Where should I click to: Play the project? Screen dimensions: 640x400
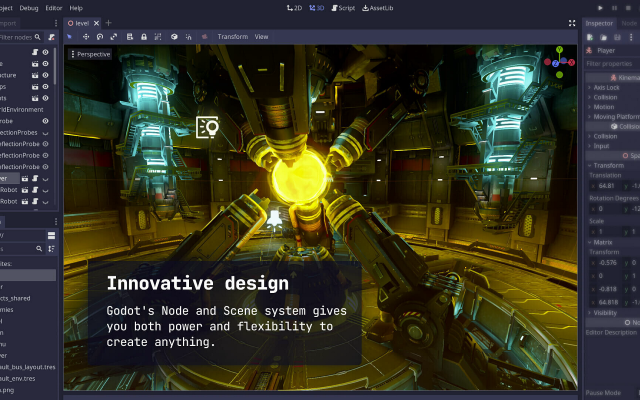click(x=600, y=8)
